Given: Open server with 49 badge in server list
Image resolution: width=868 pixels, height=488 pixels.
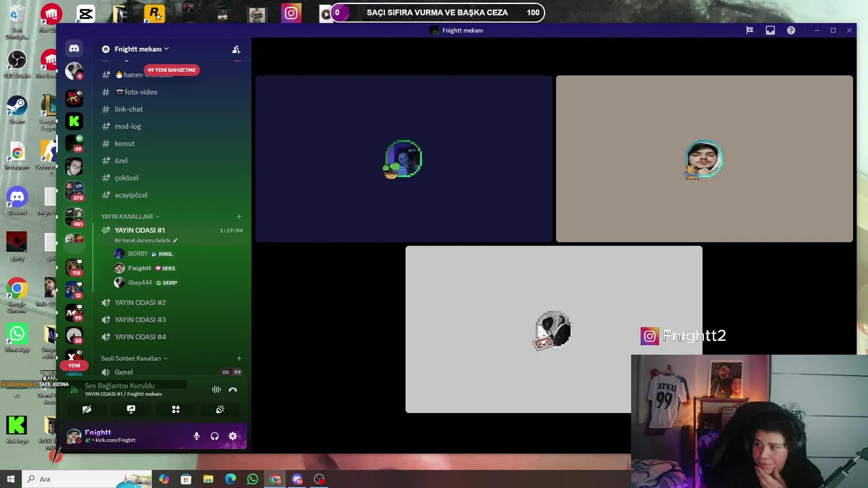Looking at the screenshot, I should pos(74,143).
